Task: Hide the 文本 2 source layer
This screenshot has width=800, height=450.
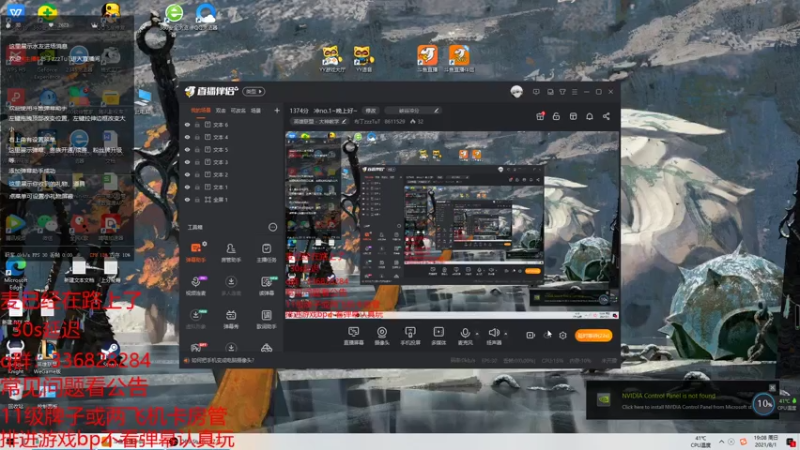Action: pos(187,174)
